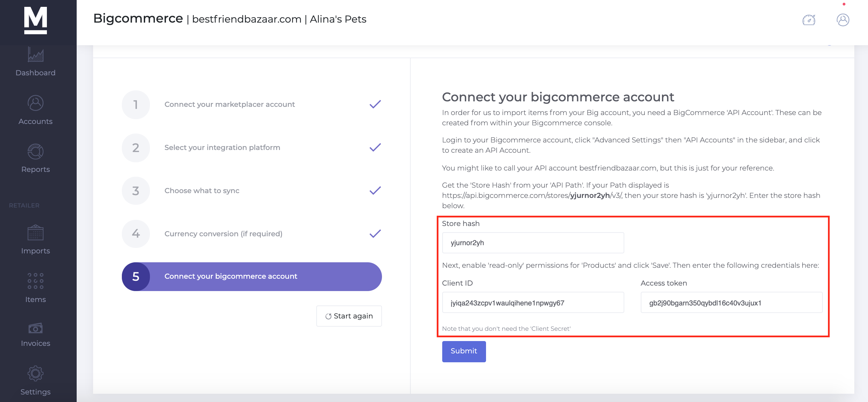Viewport: 868px width, 402px height.
Task: Go to Invoices menu label
Action: click(36, 343)
